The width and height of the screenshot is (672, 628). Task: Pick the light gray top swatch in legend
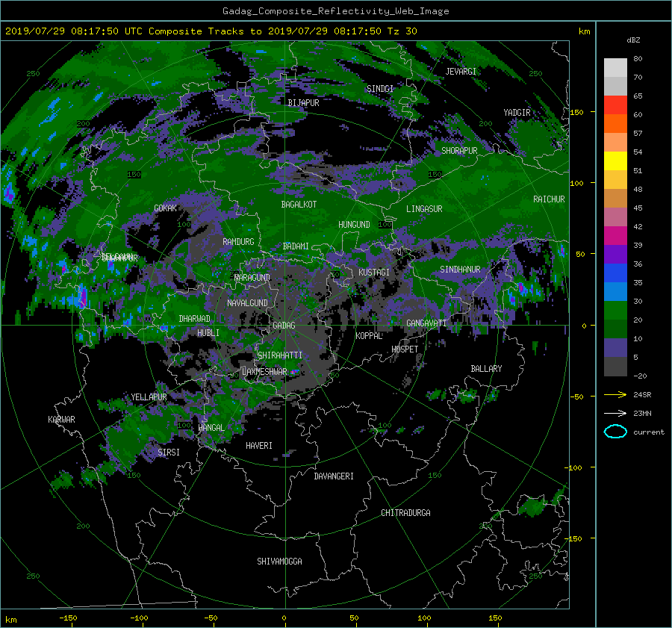[615, 68]
